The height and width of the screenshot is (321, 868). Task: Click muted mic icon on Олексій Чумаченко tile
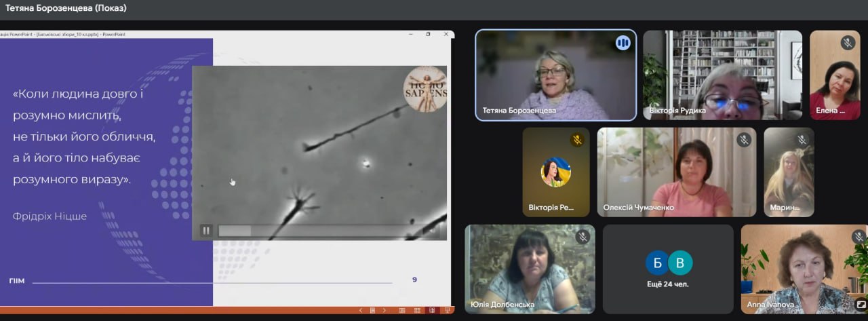(743, 140)
